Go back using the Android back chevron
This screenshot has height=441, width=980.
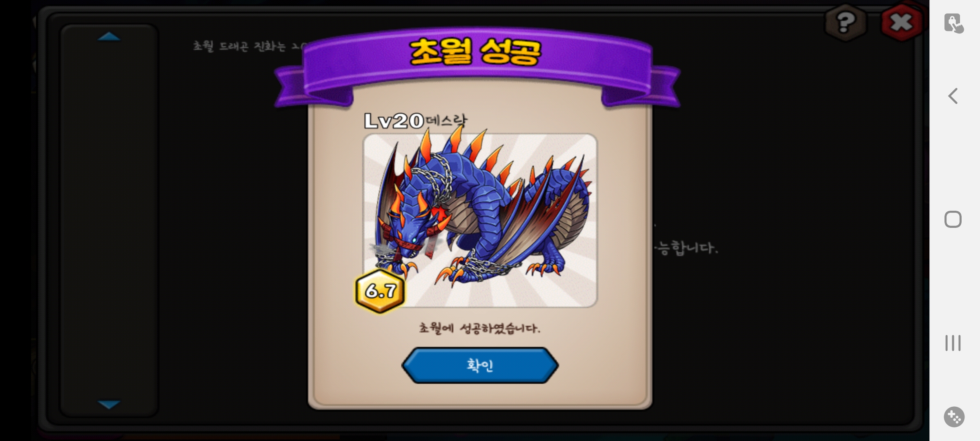(x=953, y=96)
